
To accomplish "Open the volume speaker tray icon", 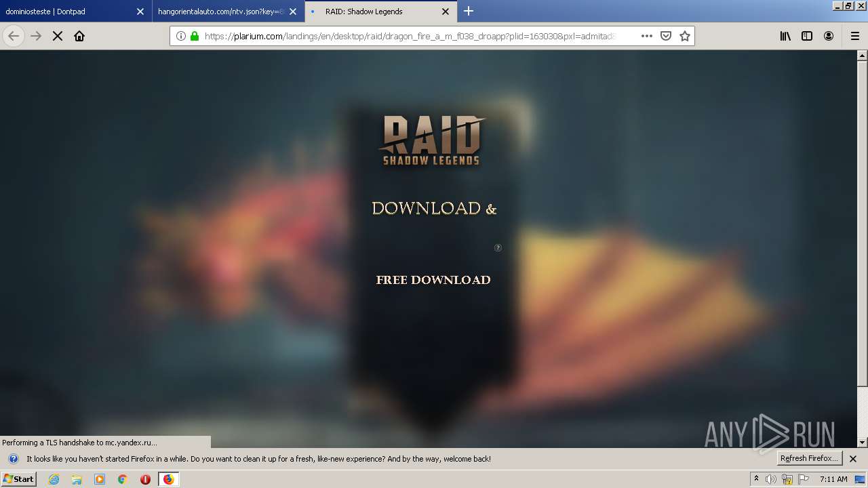I will 771,479.
